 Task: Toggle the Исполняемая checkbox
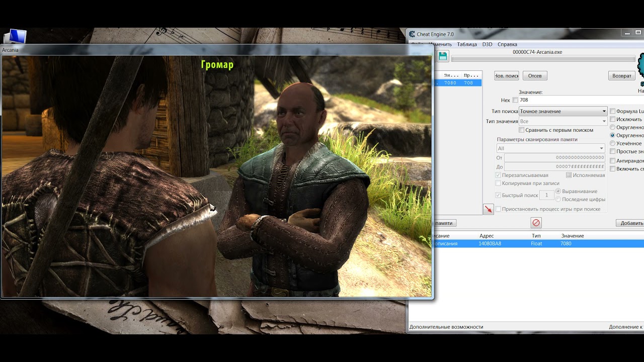[x=569, y=175]
